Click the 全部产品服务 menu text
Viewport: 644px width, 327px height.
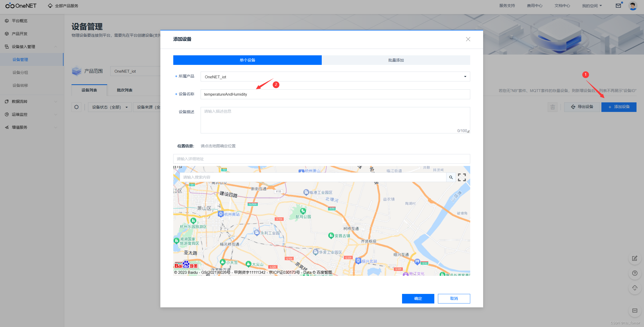[66, 6]
